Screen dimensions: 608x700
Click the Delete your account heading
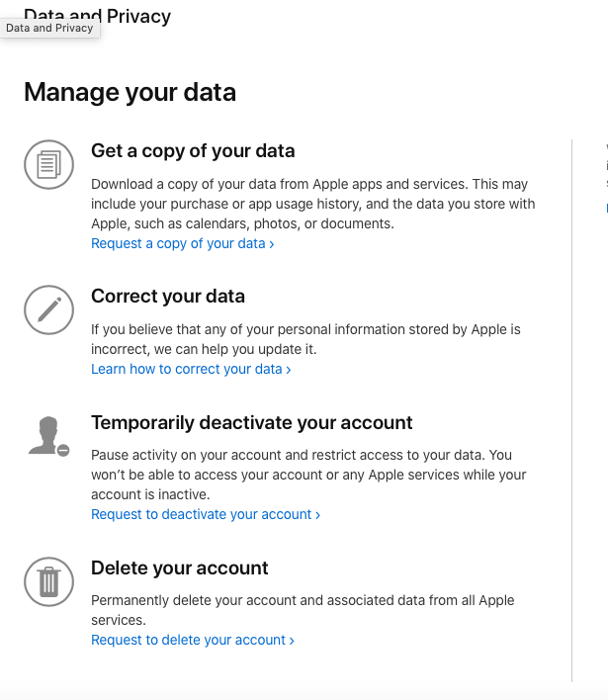pyautogui.click(x=180, y=568)
